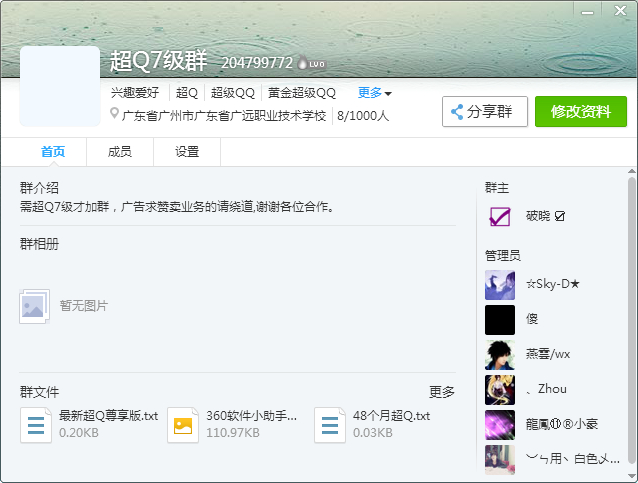Click avatar of admin ending 白色乄...

click(x=500, y=460)
